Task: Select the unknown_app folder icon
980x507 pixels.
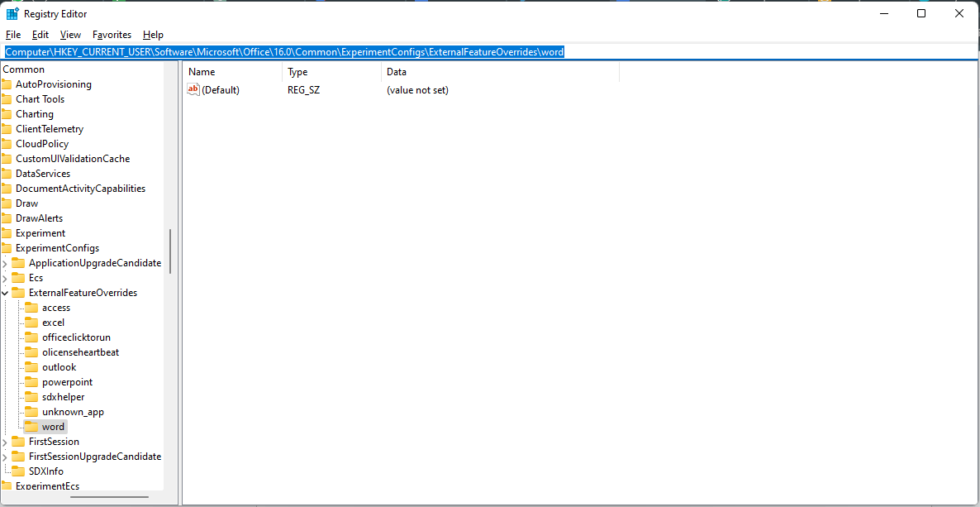Action: (x=31, y=411)
